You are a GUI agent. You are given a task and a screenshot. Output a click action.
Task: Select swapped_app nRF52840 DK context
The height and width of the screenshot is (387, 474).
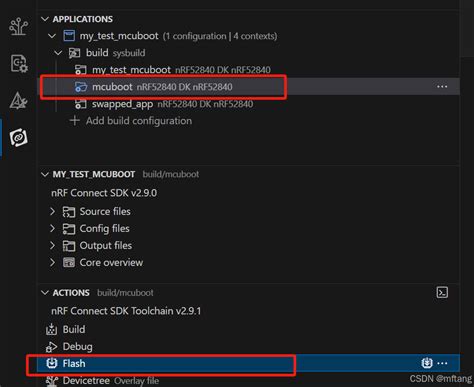coord(164,104)
